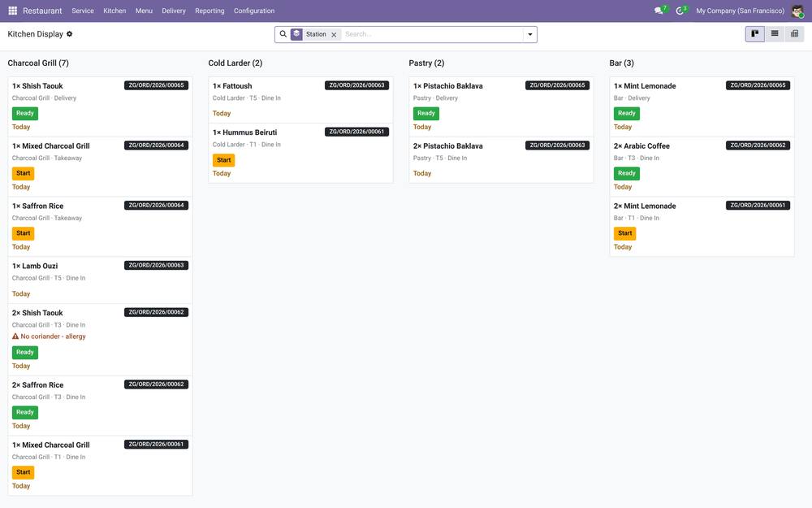Click the Bar (3) column header
The width and height of the screenshot is (812, 508).
(x=621, y=63)
